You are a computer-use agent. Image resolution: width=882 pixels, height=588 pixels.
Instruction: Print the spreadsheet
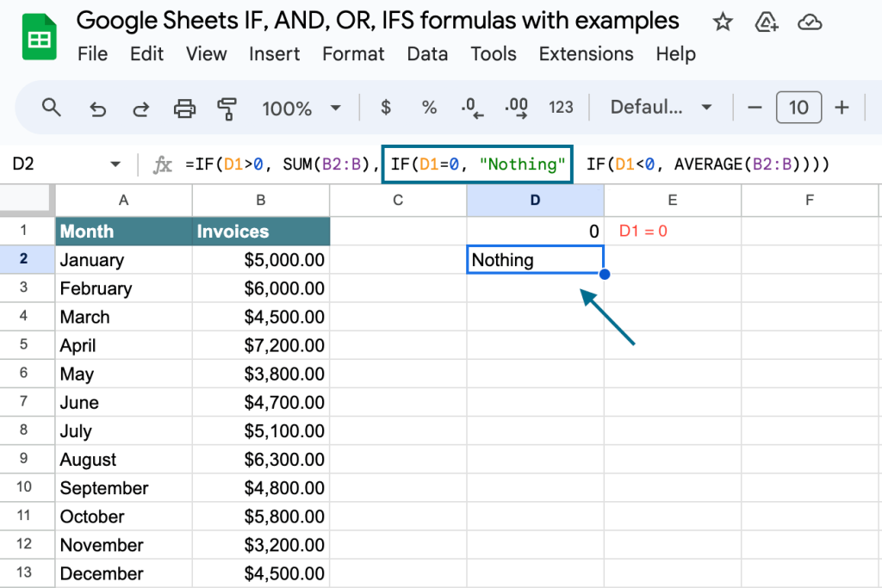[x=184, y=108]
